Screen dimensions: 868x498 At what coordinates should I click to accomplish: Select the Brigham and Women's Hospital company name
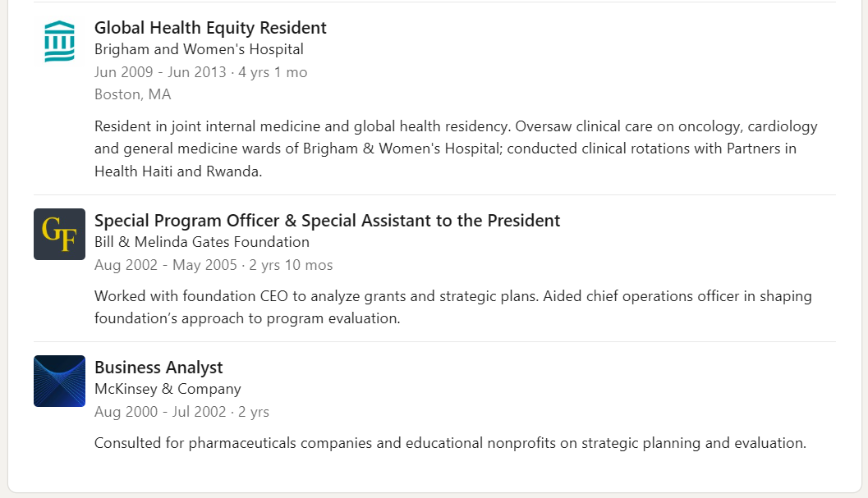(199, 49)
